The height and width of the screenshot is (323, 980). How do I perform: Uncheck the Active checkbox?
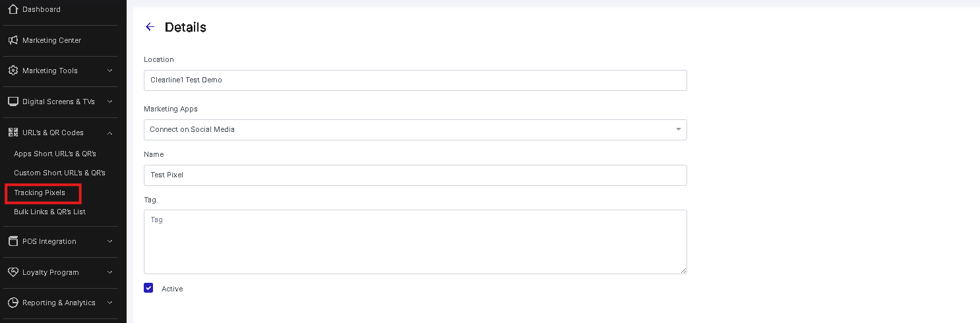coord(148,288)
